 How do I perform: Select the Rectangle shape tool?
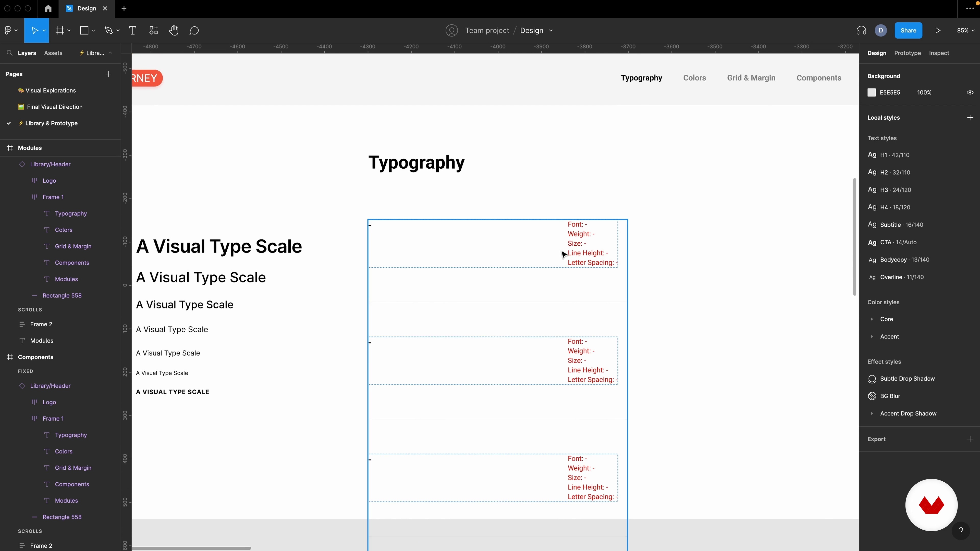point(84,30)
